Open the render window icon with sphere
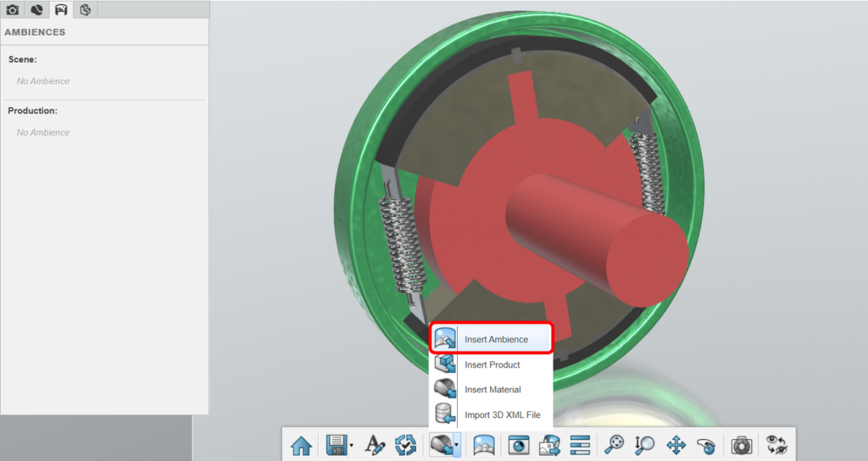The image size is (868, 461). click(x=519, y=445)
